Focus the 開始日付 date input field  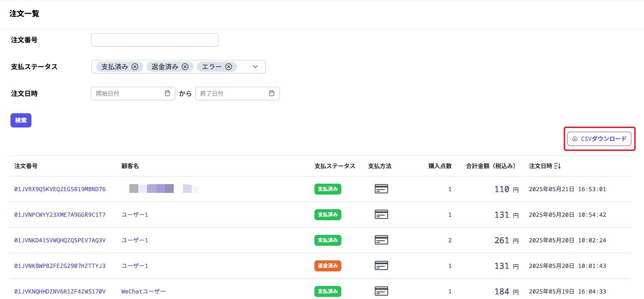[x=126, y=94]
